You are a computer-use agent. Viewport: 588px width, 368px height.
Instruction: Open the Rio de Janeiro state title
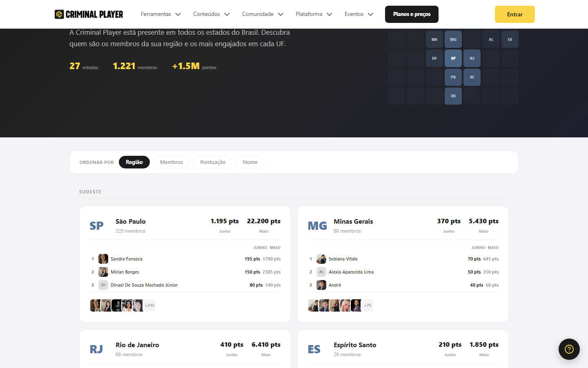point(137,345)
